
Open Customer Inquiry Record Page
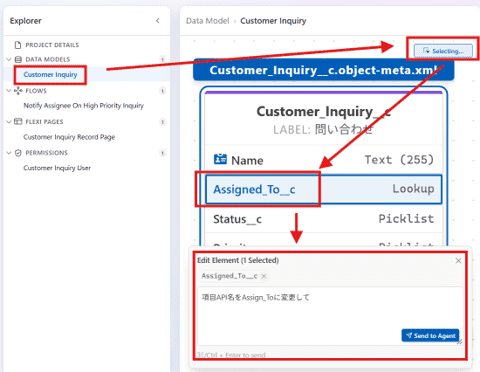pyautogui.click(x=69, y=137)
